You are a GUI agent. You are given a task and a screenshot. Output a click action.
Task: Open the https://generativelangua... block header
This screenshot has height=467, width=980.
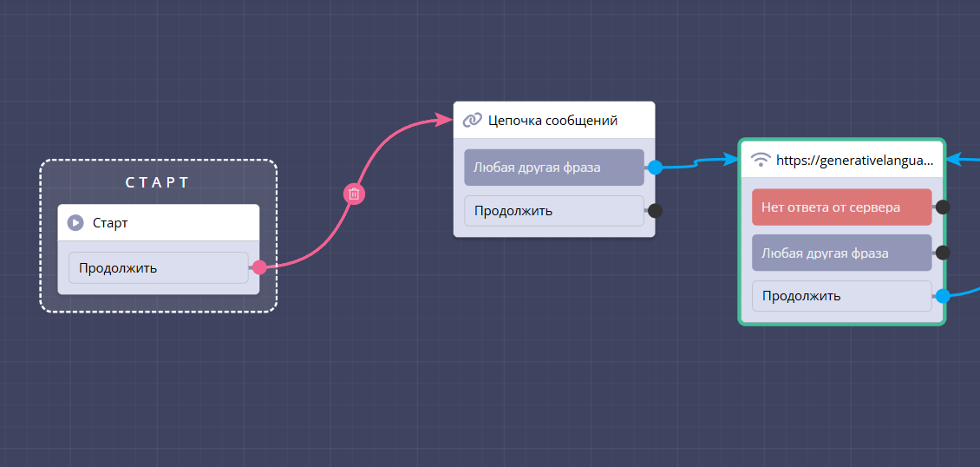[x=854, y=160]
